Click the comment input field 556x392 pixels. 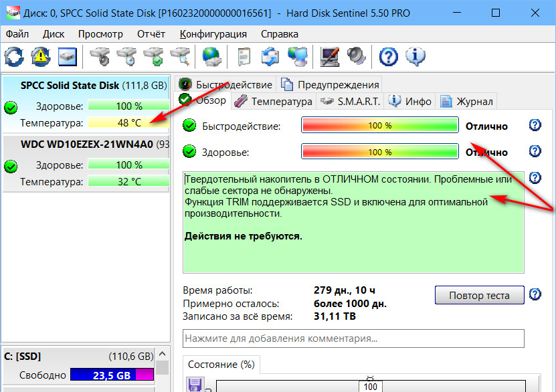(x=353, y=338)
